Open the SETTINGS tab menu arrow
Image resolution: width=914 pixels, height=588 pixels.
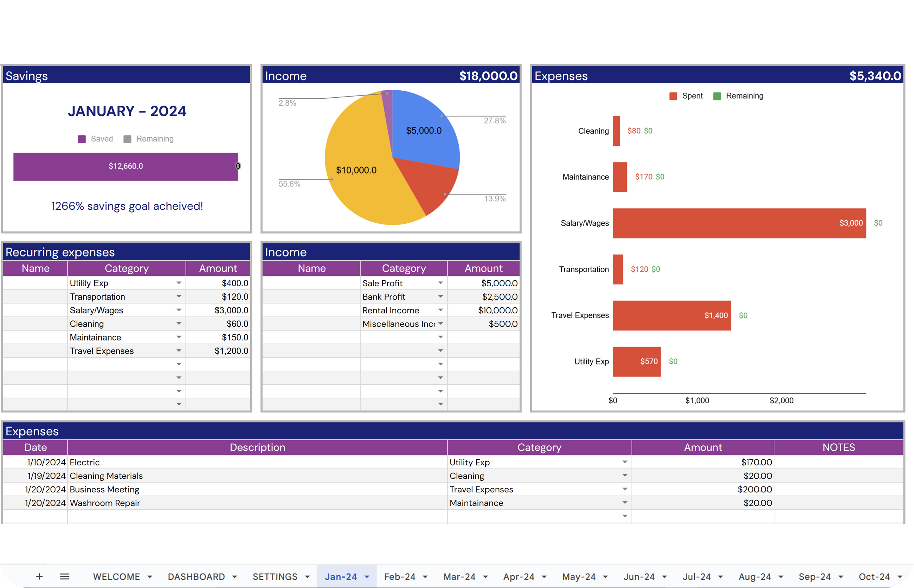tap(307, 577)
